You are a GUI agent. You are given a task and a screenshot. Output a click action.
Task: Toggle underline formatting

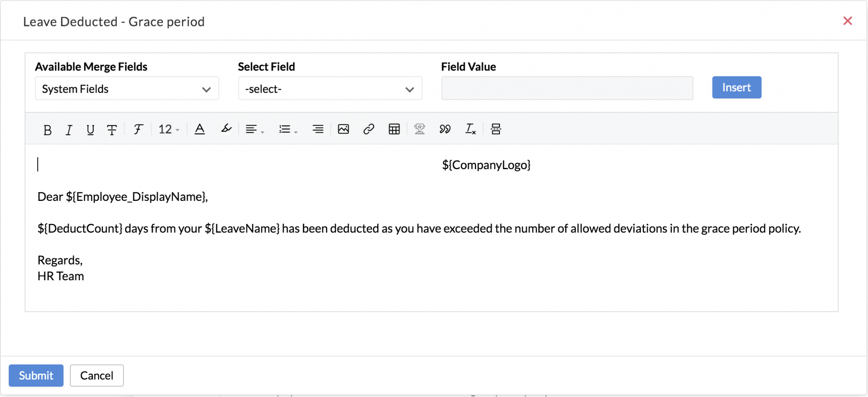pyautogui.click(x=90, y=129)
